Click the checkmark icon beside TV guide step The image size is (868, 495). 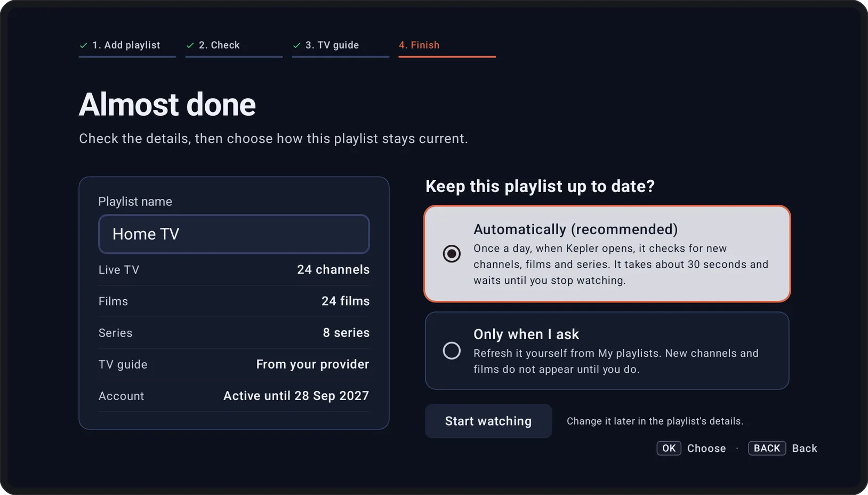(296, 45)
